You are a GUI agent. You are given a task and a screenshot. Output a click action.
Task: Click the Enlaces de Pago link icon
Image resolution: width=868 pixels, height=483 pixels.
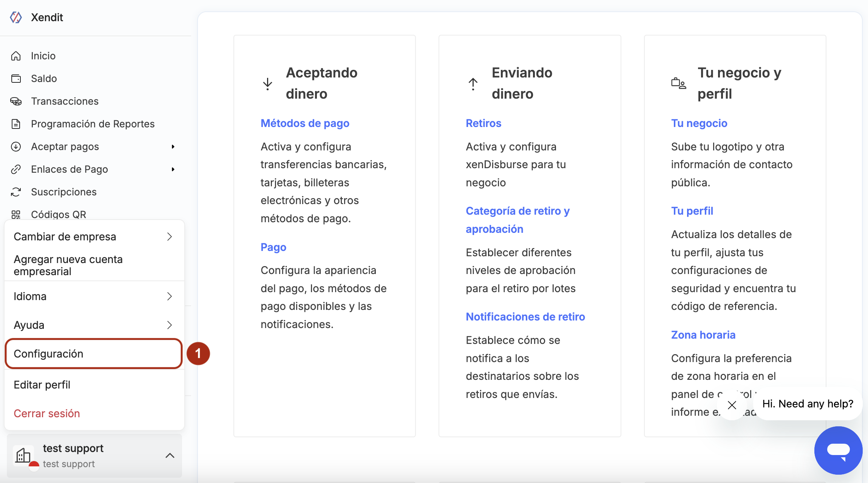click(16, 169)
